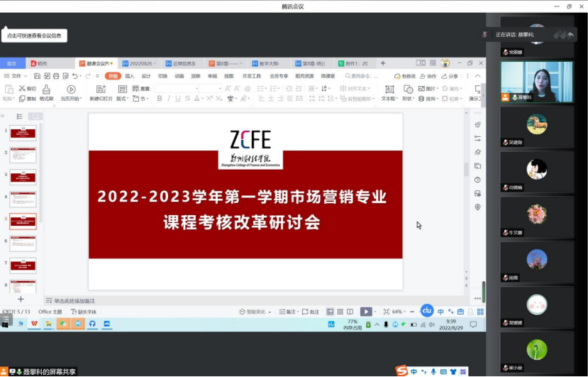
Task: Click the shapes (形状) icon
Action: point(408,89)
